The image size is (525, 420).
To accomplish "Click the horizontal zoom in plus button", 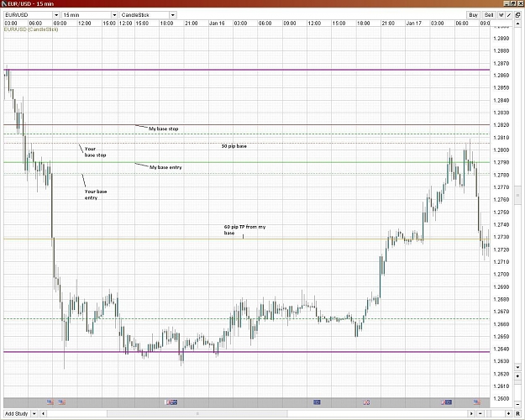I will point(508,413).
